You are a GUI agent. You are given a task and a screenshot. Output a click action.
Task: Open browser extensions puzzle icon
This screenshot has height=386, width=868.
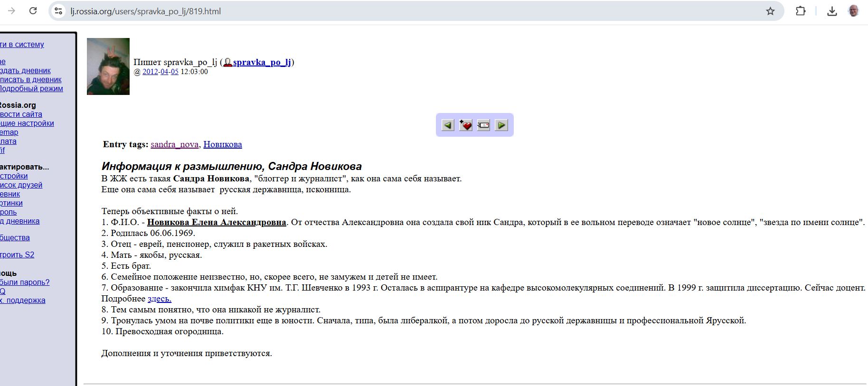coord(801,11)
